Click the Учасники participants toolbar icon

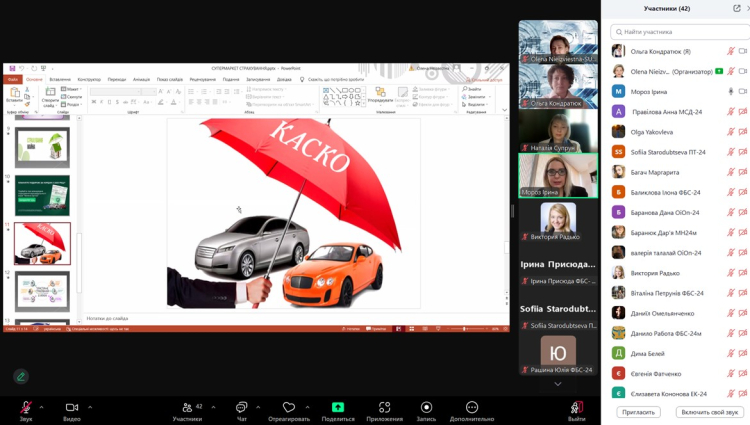(x=186, y=407)
